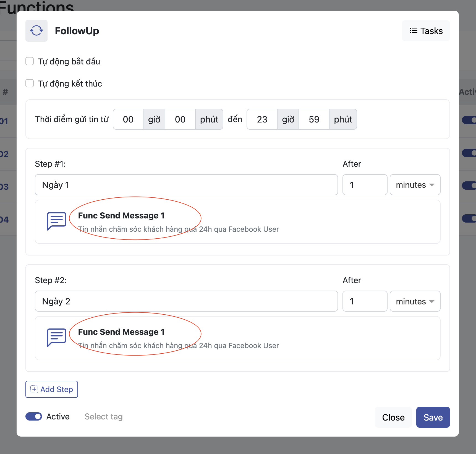
Task: Expand the Step #2 minutes unit dropdown
Action: (x=415, y=301)
